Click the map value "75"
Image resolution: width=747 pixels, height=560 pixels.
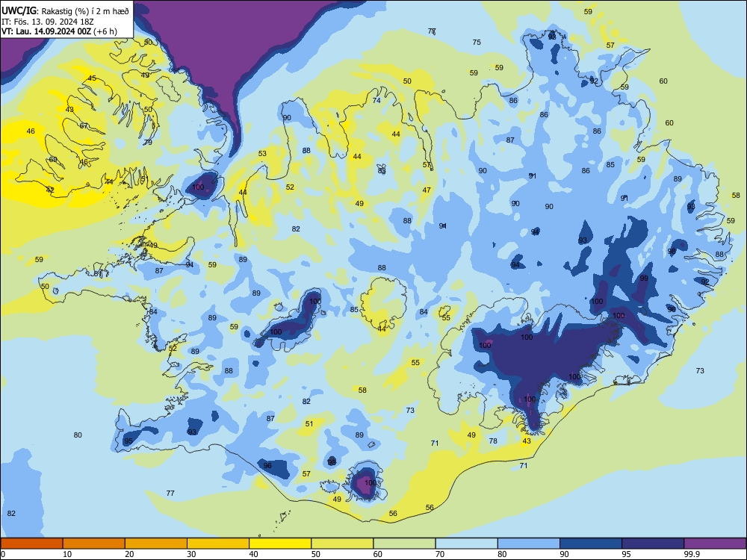(477, 42)
